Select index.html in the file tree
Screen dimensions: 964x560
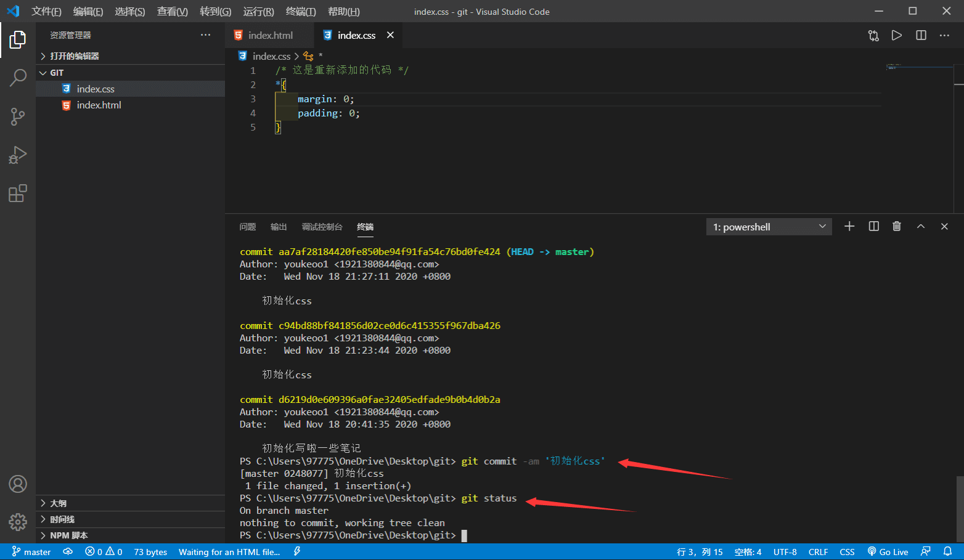tap(130, 105)
